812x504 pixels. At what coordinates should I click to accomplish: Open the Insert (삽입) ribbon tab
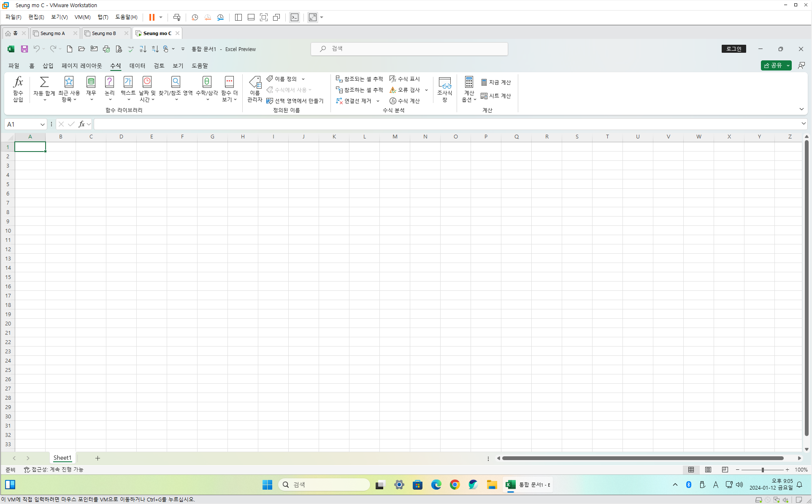[48, 65]
